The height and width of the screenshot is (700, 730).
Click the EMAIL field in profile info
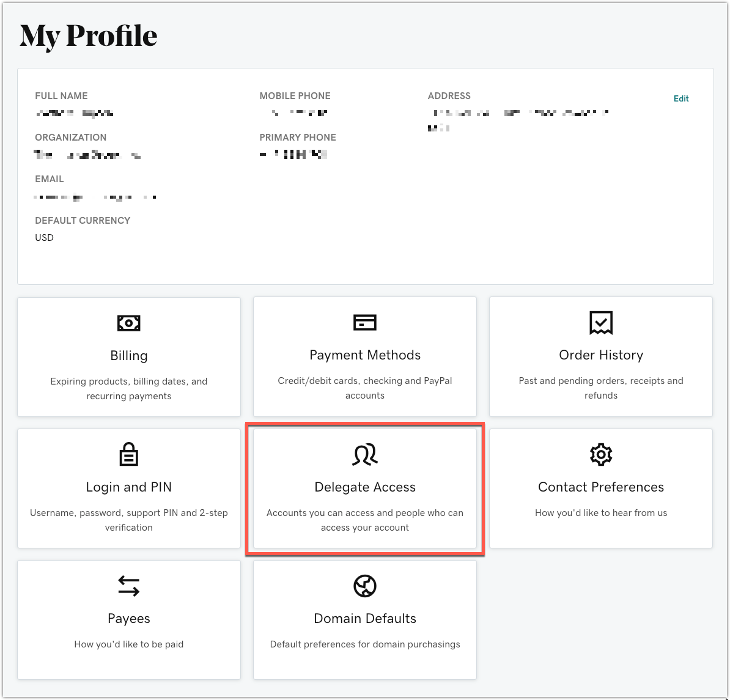[x=49, y=179]
